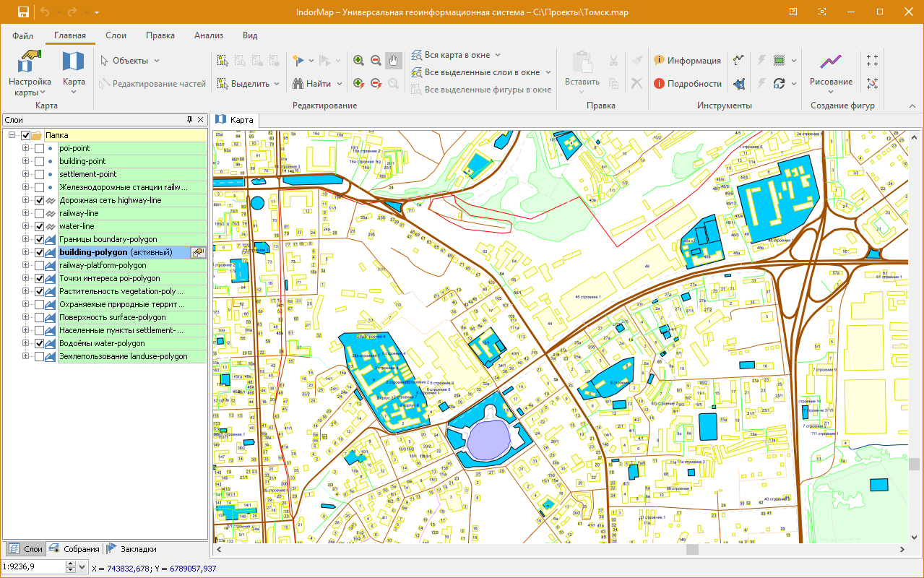Expand the building-polygon tree node

pyautogui.click(x=25, y=252)
